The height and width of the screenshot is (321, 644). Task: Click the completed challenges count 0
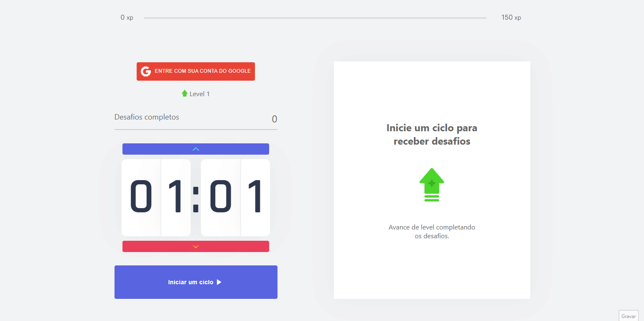click(x=275, y=119)
